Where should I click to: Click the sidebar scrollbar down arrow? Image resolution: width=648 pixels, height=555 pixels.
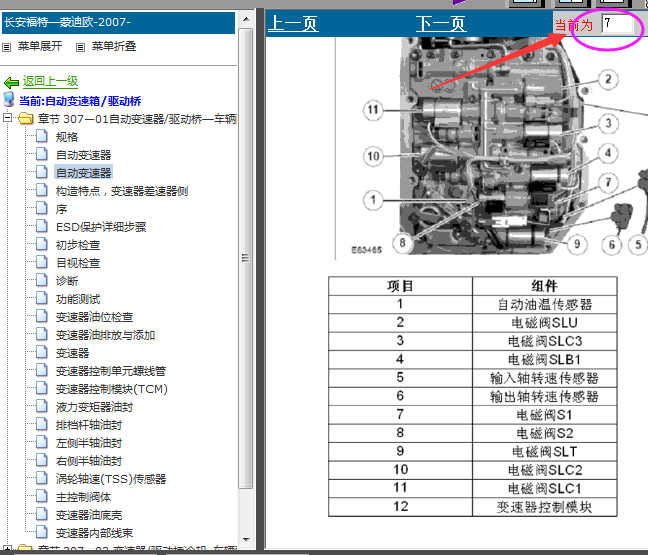(x=246, y=540)
